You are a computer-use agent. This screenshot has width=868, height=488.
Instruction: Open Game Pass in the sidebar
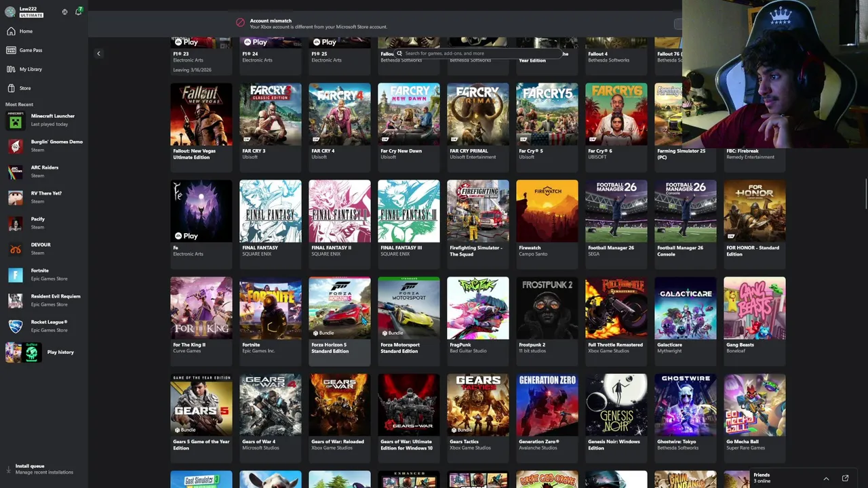coord(43,50)
